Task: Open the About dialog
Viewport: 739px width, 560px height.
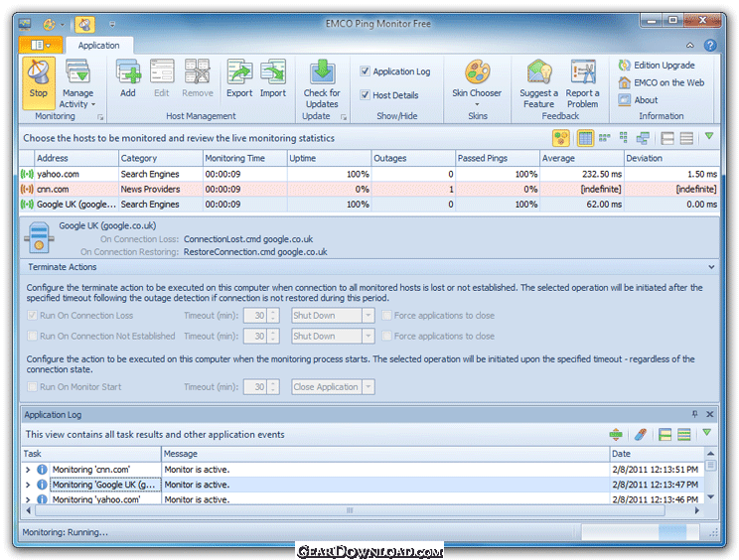Action: point(638,100)
